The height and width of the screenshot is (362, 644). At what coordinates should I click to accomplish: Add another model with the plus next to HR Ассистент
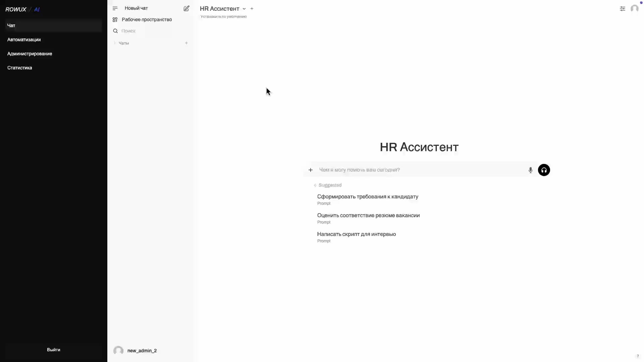coord(252,9)
